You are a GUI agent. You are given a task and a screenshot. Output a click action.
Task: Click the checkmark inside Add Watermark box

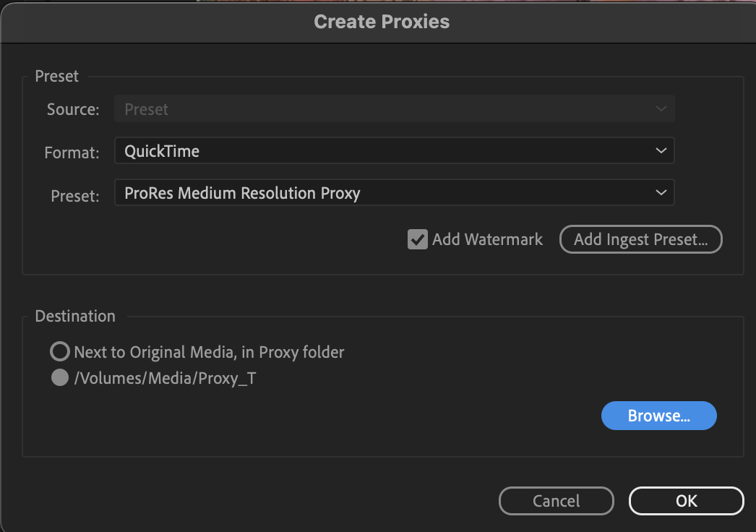click(x=418, y=239)
